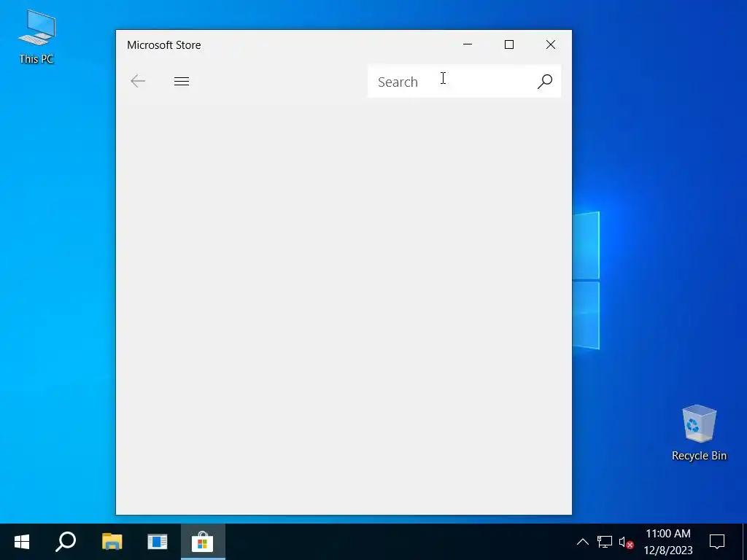Open the network status tray icon
Viewport: 747px width, 560px height.
(x=605, y=542)
